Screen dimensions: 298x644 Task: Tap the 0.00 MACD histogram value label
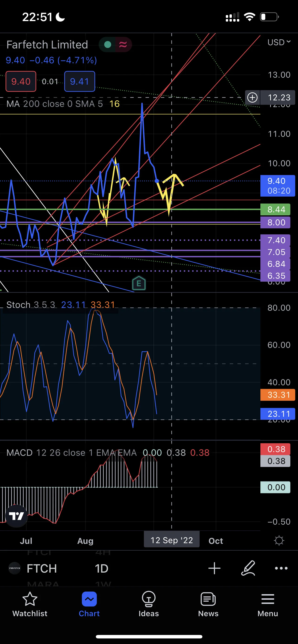(275, 487)
